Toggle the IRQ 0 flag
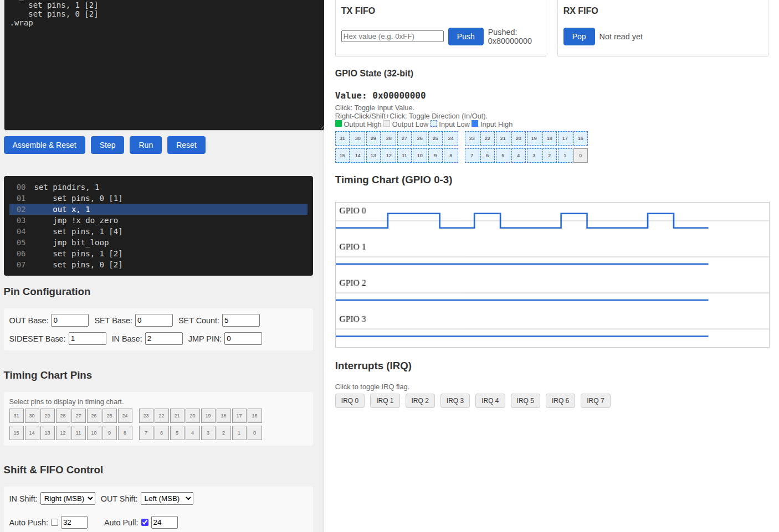 click(350, 400)
